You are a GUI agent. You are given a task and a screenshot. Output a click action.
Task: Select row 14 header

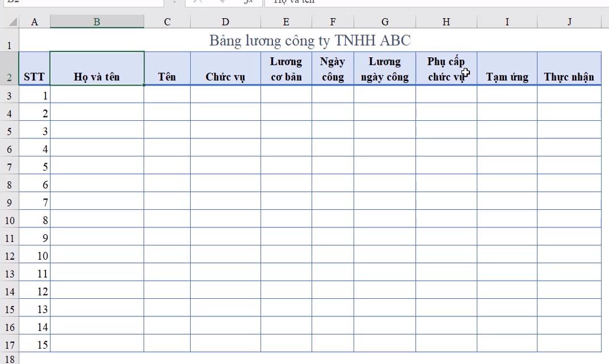9,290
